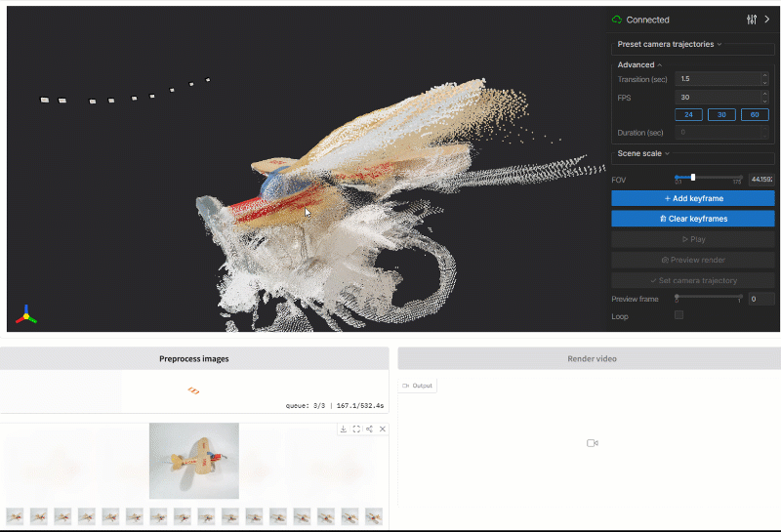Click the FOV slider handle

tap(692, 177)
